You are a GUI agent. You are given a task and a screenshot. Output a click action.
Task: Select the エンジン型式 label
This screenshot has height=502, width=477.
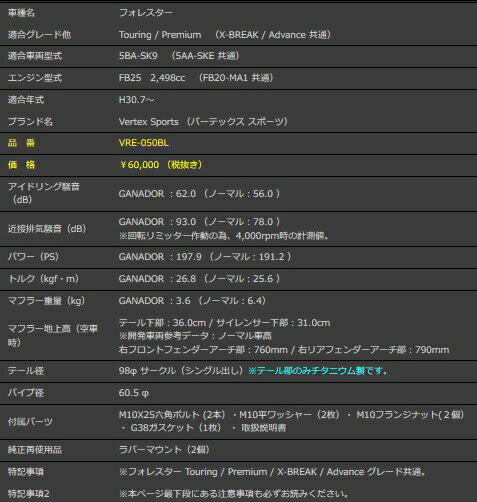click(x=35, y=78)
